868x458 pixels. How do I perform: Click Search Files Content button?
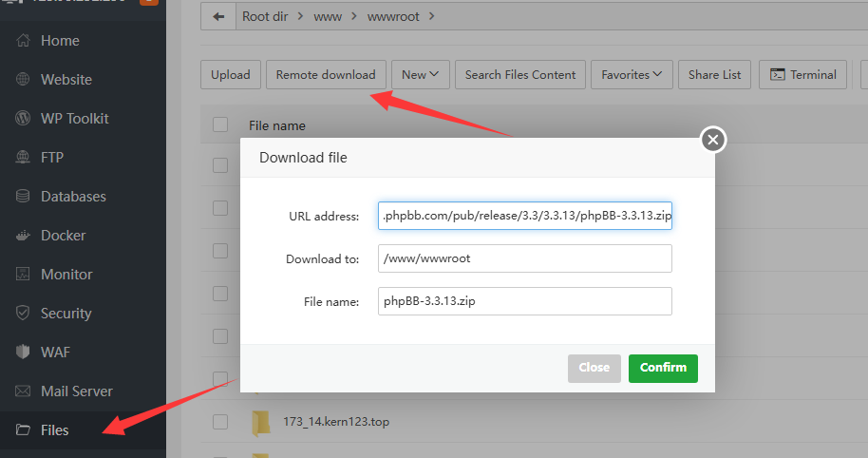coord(520,75)
